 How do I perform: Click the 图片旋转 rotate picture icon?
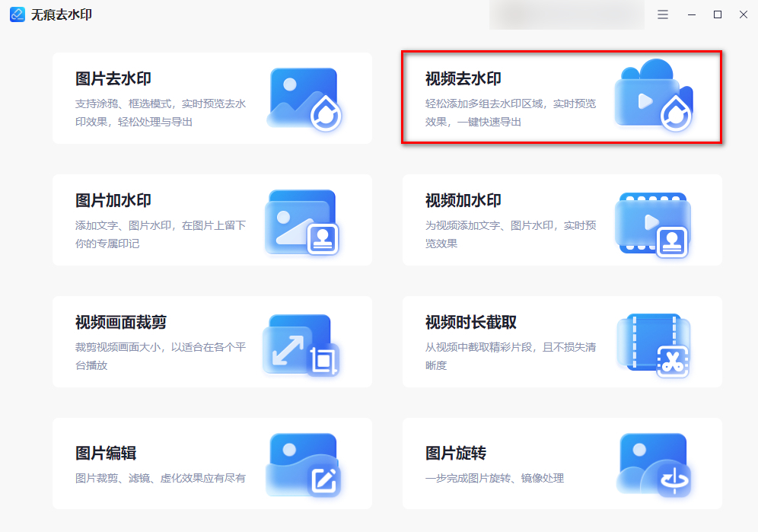click(x=654, y=465)
